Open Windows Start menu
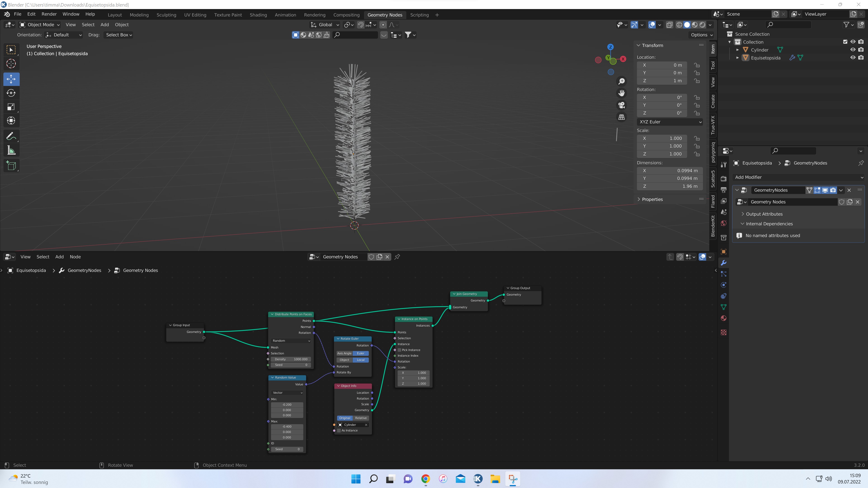Screen dimensions: 868x488 pos(356,479)
